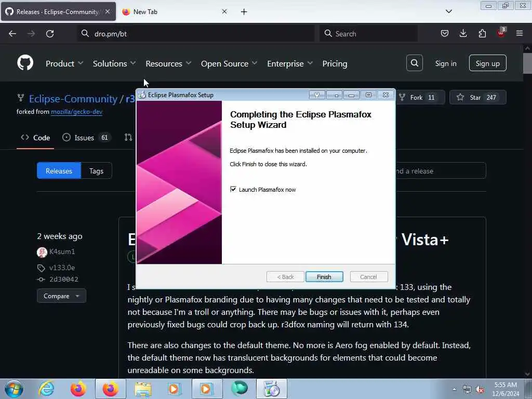Open the Issues tab with 61
Screen dimensions: 532x399
pyautogui.click(x=87, y=137)
